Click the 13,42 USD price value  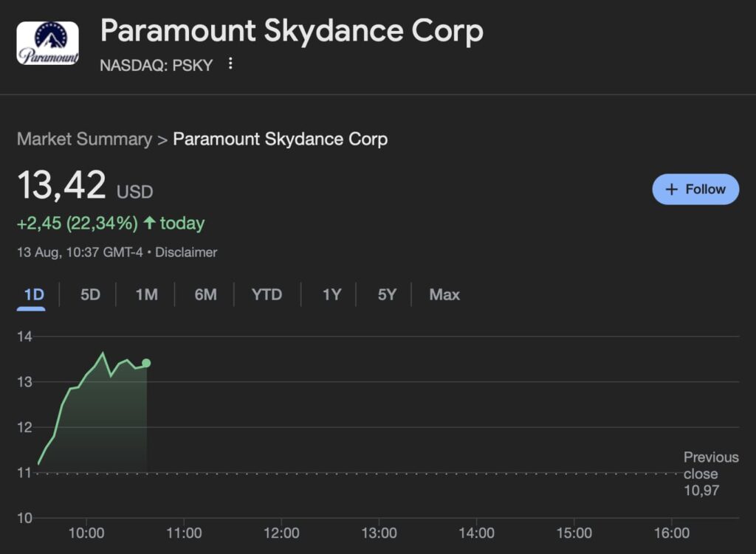pos(62,185)
